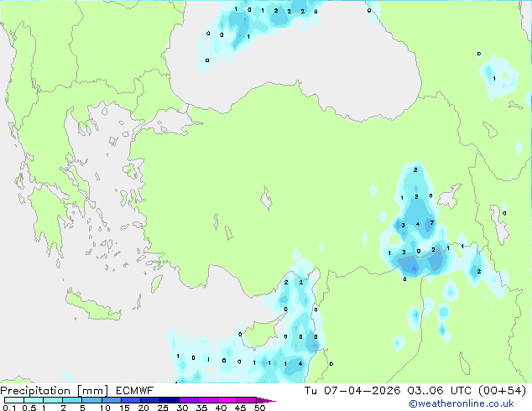
Task: Select the 0.5–1 mm legend swatch
Action: pyautogui.click(x=34, y=400)
